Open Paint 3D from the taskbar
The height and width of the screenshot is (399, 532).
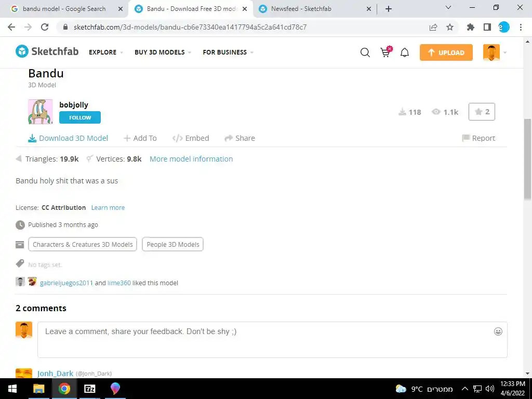tap(115, 389)
